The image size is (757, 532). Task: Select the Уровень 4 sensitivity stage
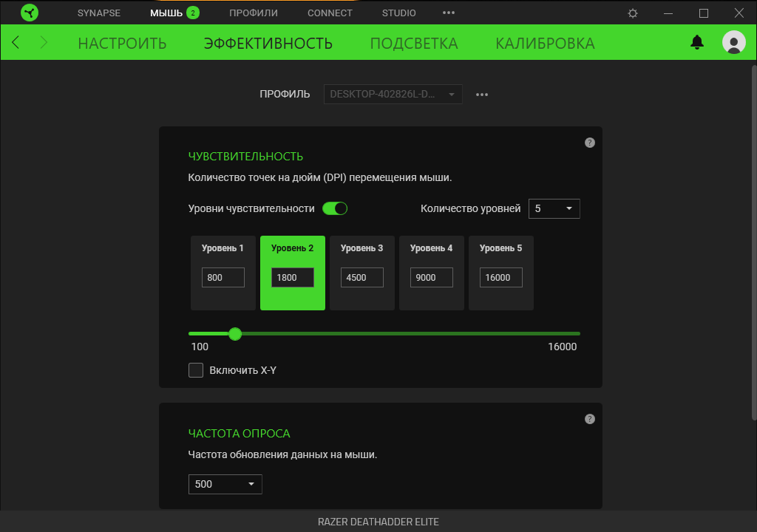tap(432, 273)
